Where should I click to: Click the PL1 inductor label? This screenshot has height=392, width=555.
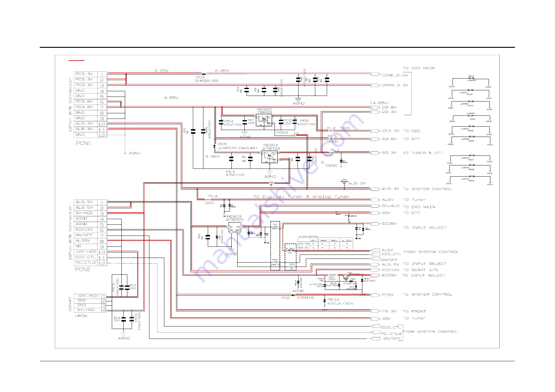point(335,150)
